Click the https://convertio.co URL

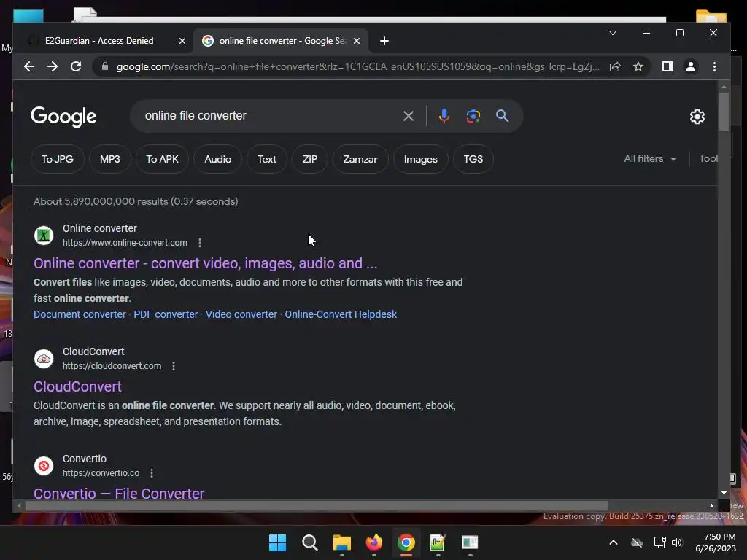[101, 473]
